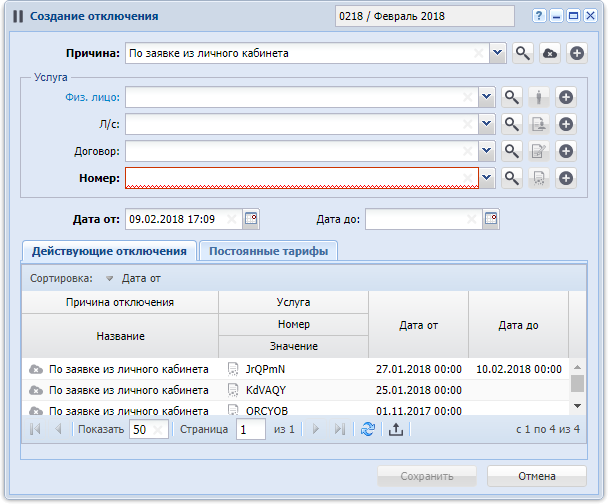Click the cloud icon next to Причина
The width and height of the screenshot is (608, 504).
(549, 53)
